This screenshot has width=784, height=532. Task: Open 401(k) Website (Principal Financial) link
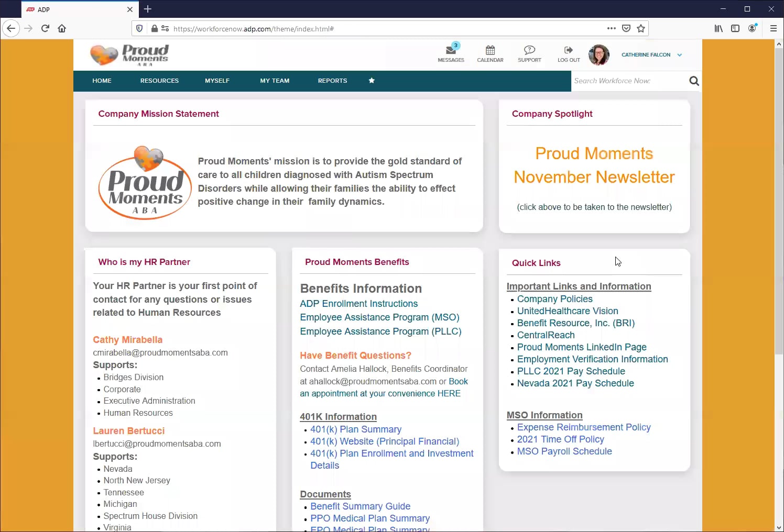click(x=385, y=441)
